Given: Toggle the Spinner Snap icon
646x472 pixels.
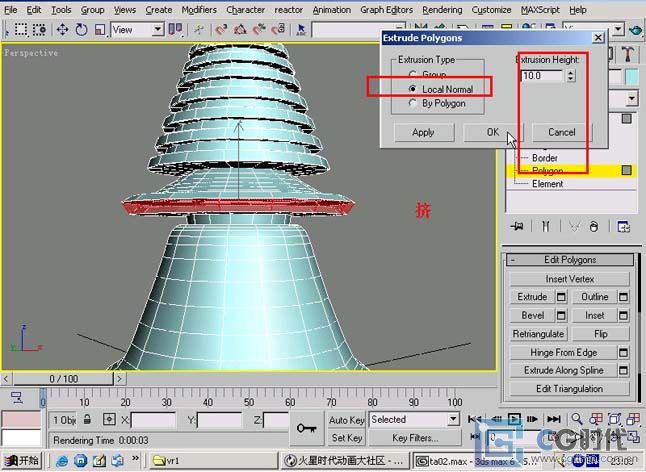Looking at the screenshot, I should (279, 30).
